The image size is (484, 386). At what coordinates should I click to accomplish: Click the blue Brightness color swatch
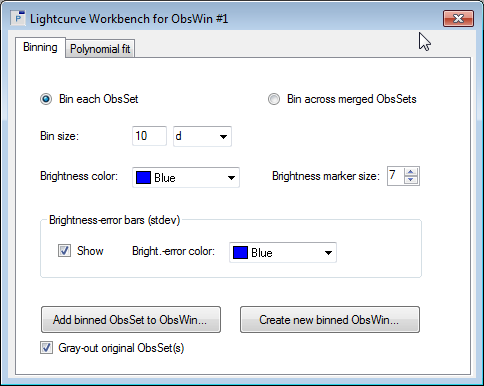click(x=143, y=177)
